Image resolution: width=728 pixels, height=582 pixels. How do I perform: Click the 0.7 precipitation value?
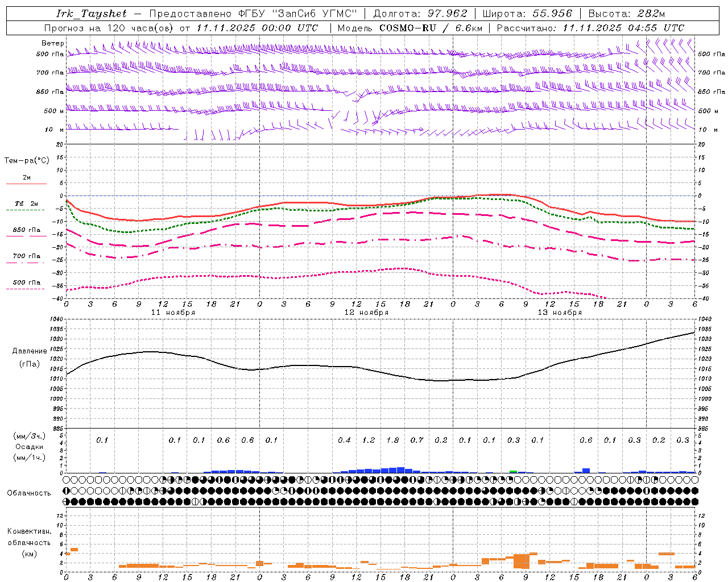[417, 440]
